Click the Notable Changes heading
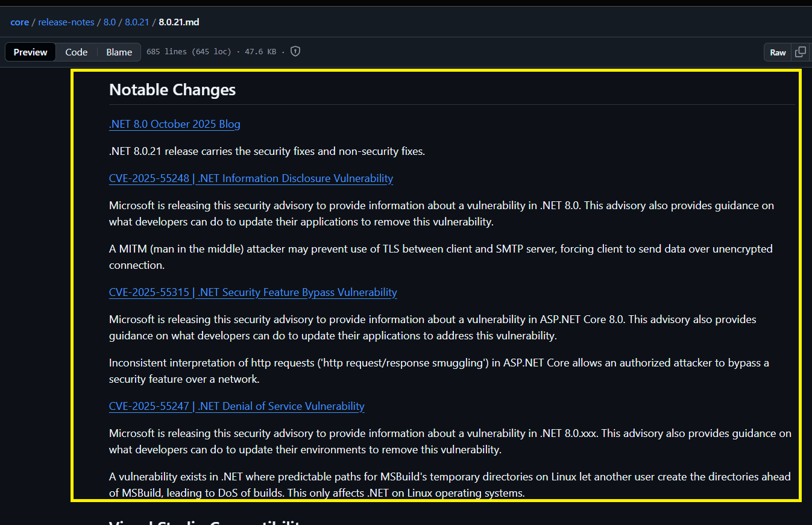This screenshot has width=812, height=525. coord(172,90)
